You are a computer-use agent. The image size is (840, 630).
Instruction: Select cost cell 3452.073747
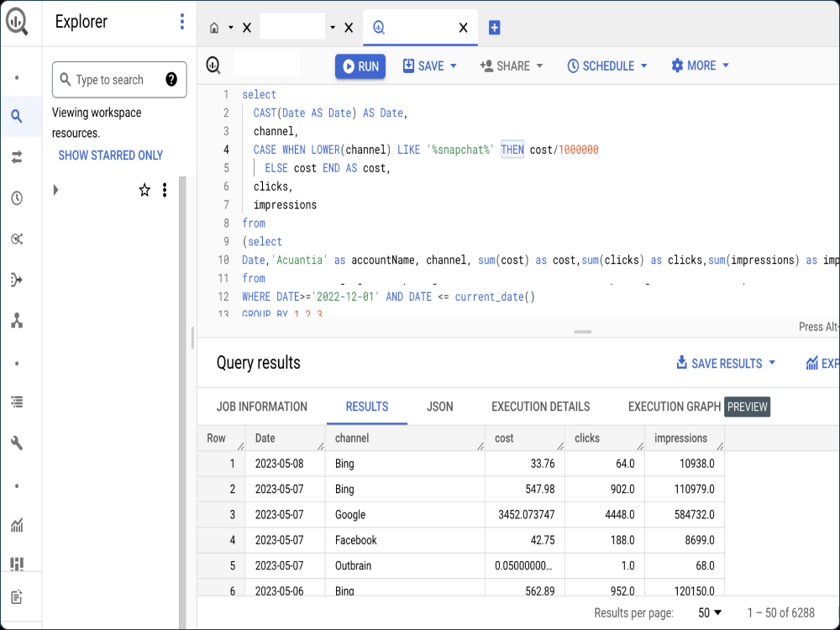(x=525, y=515)
